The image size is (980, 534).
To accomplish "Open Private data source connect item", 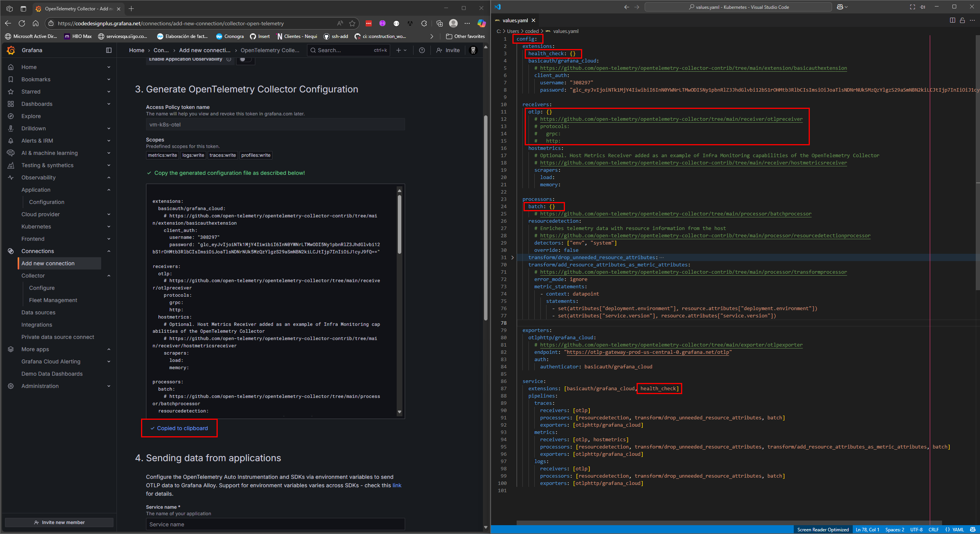I will tap(57, 337).
